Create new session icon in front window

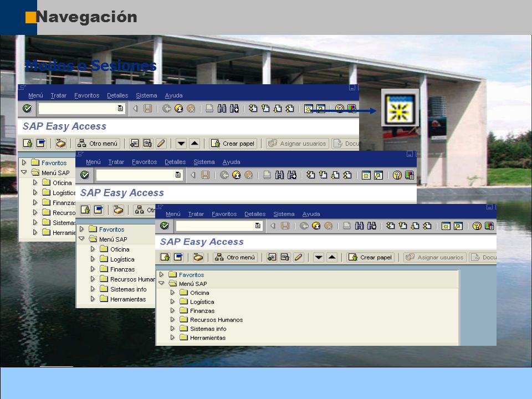click(446, 226)
